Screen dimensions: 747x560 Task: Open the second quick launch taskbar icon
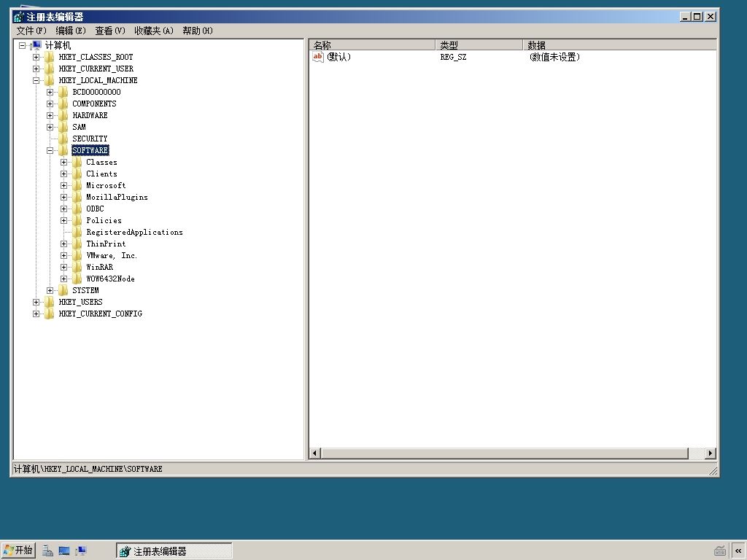point(64,551)
